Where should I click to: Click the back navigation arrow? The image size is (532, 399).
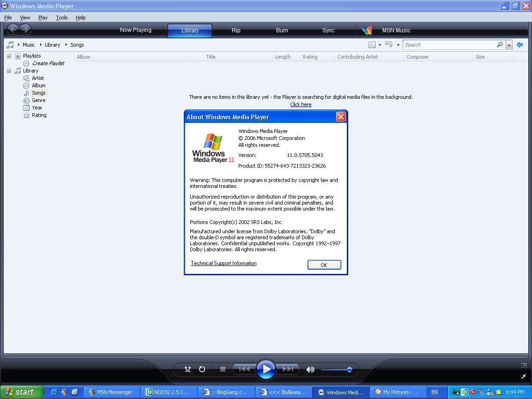[x=13, y=30]
